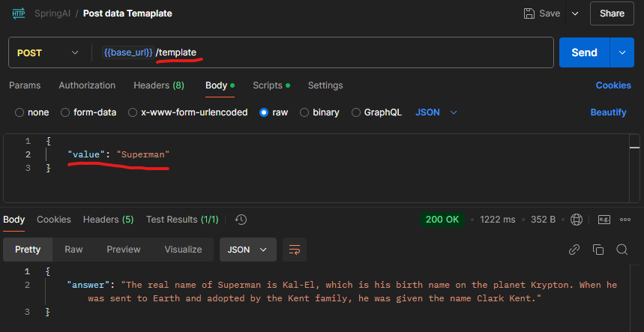Click the Beautify link
Screen dimensions: 644x332
click(608, 112)
